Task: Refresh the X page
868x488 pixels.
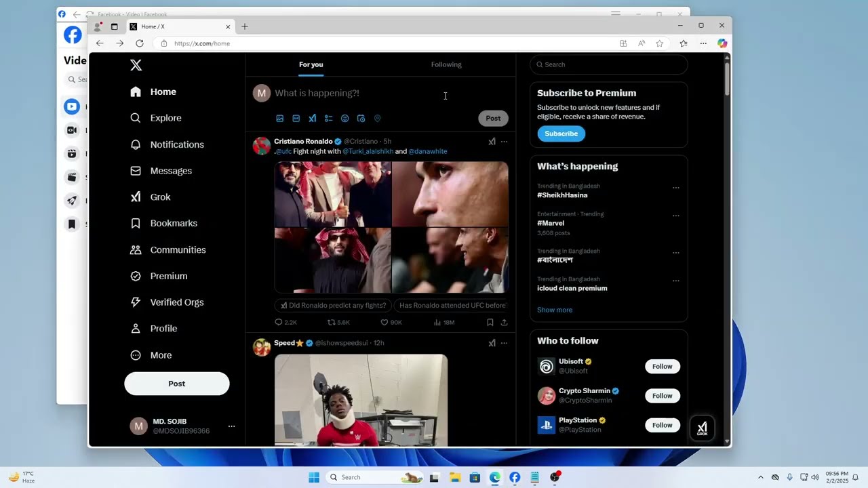Action: 140,43
